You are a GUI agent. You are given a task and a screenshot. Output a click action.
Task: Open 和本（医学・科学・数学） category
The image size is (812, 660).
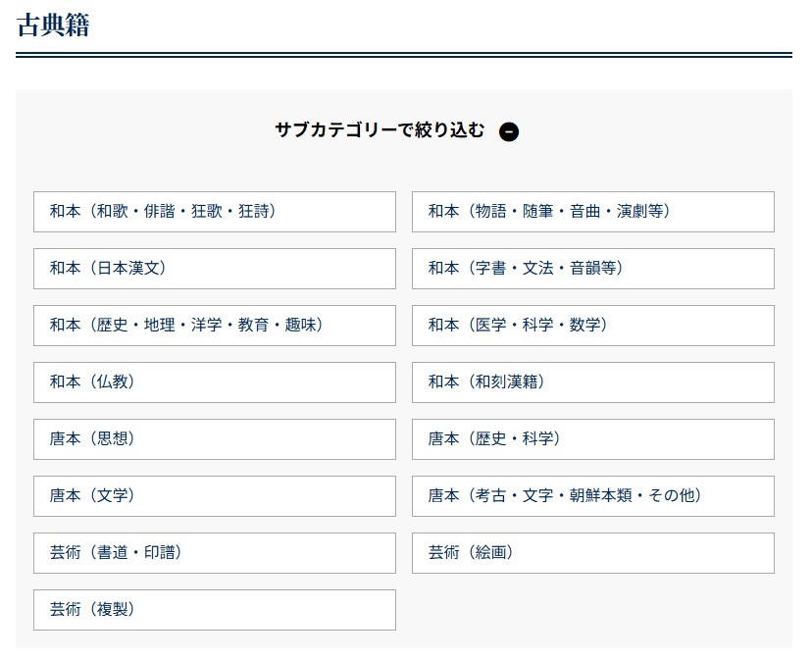point(592,326)
